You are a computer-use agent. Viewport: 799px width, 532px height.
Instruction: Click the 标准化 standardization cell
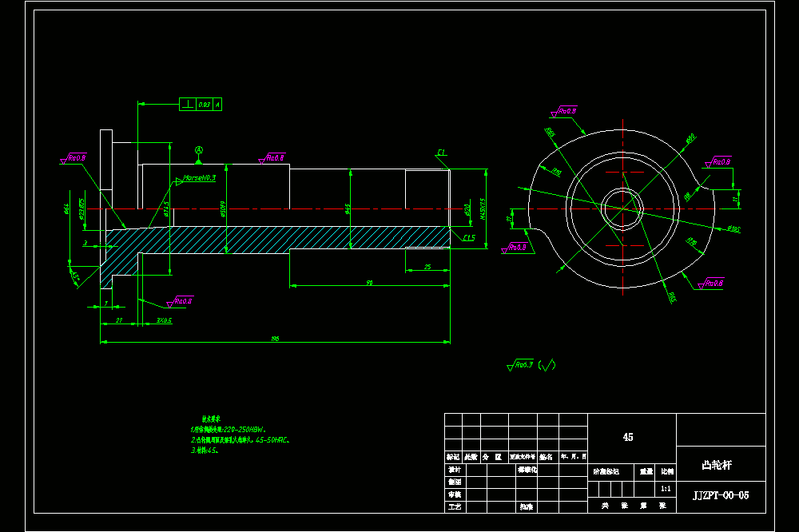(x=527, y=470)
